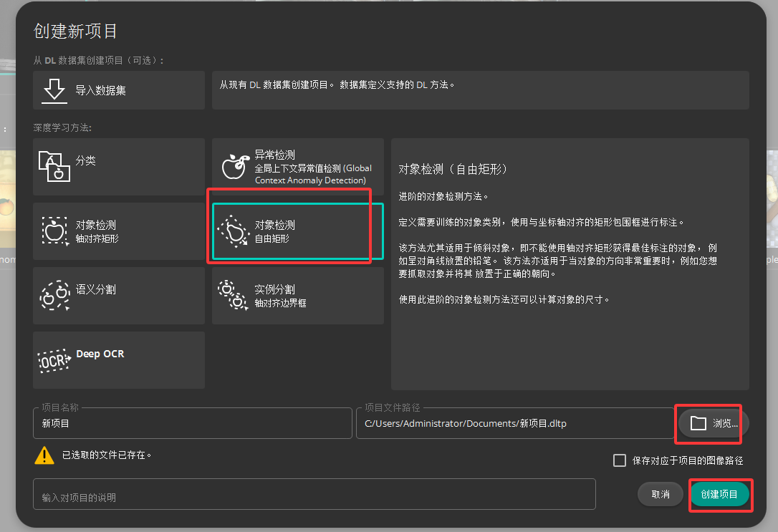Screen dimensions: 778x532
Task: Click the 浏览... browse button text
Action: tap(726, 423)
